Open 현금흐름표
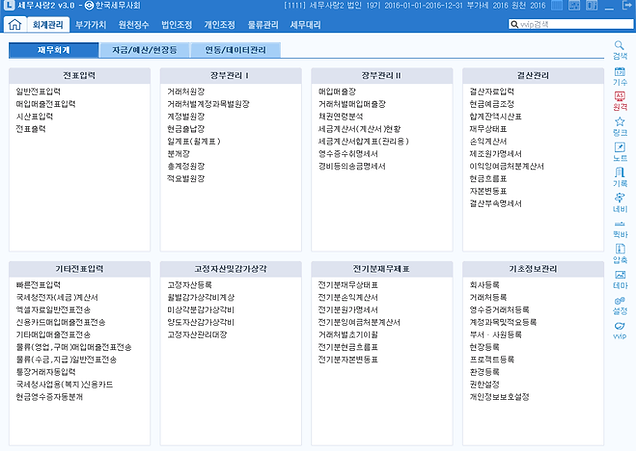This screenshot has height=451, width=636. coord(488,179)
